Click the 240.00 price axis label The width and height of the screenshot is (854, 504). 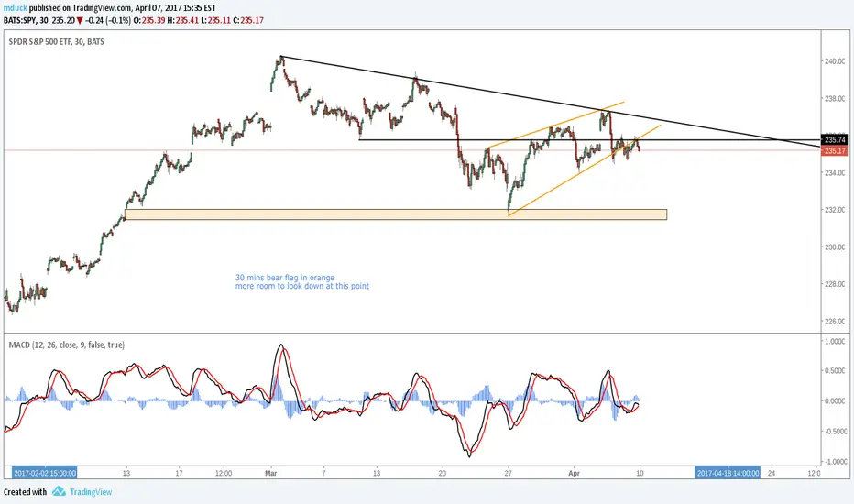835,61
